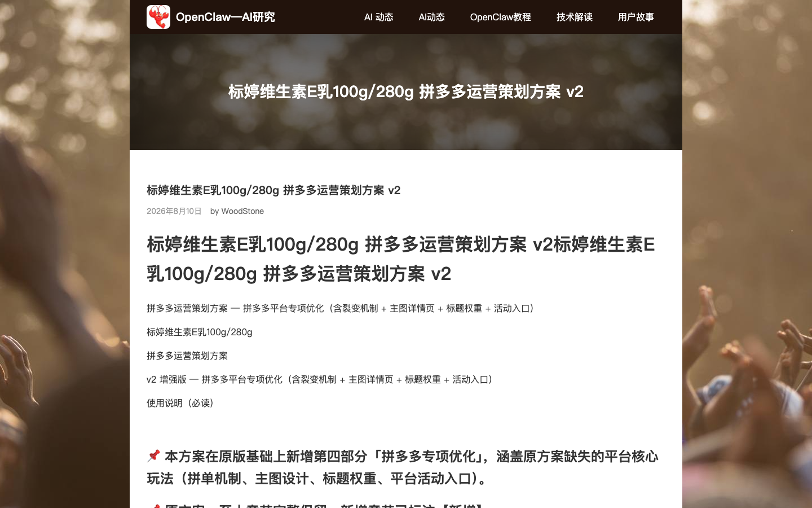
Task: Click the hero banner title 标婷维生素E乳 v2
Action: [x=406, y=91]
